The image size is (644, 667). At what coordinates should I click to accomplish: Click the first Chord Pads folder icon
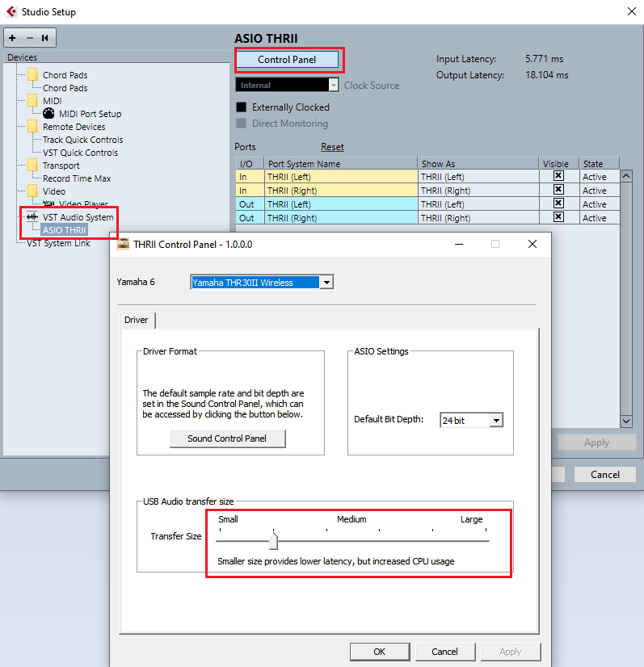(33, 75)
